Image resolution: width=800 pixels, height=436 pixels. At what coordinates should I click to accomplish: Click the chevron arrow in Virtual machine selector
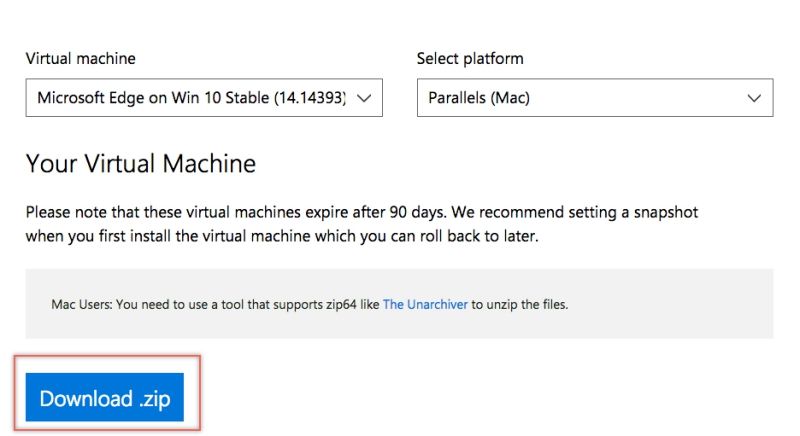pyautogui.click(x=364, y=98)
